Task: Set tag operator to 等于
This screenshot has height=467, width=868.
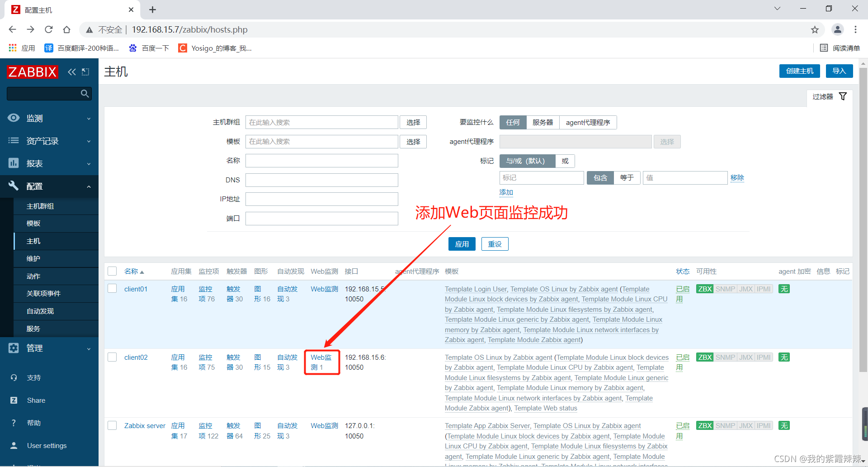Action: tap(627, 178)
